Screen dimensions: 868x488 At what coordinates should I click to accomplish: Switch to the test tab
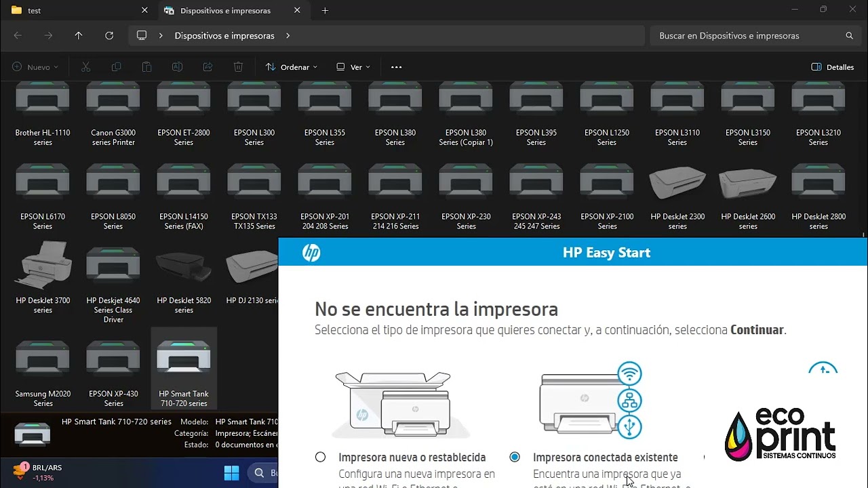78,11
